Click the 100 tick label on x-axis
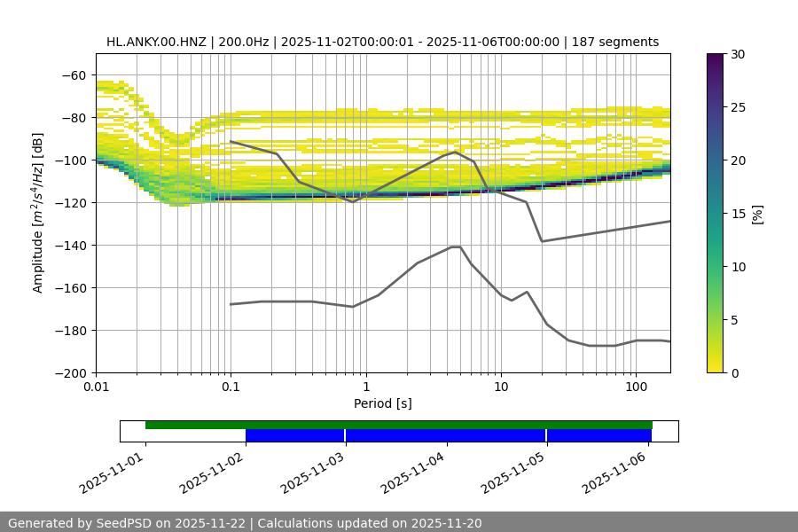The height and width of the screenshot is (532, 798). (636, 387)
